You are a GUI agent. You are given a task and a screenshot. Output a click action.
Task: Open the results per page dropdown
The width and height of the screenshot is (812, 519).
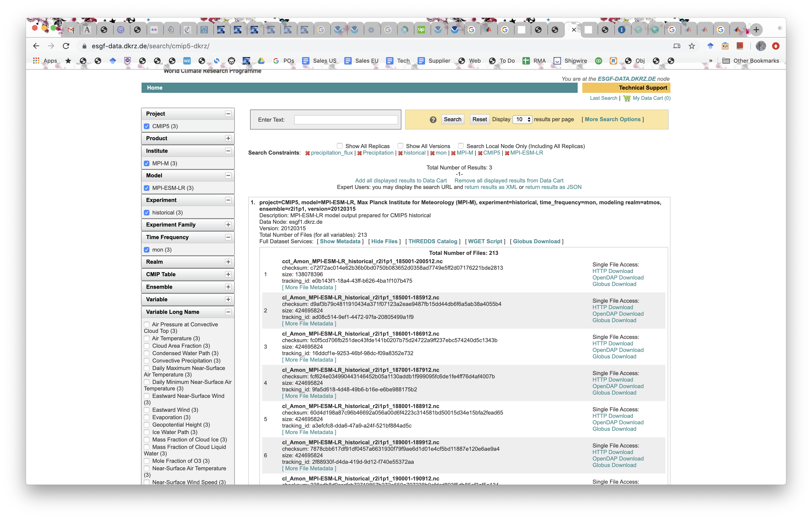(522, 120)
